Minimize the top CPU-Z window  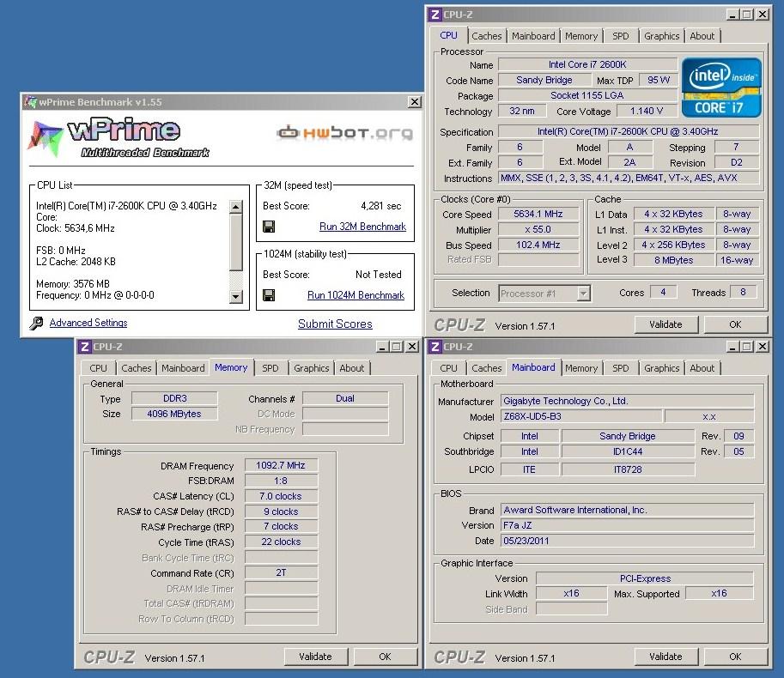click(732, 15)
